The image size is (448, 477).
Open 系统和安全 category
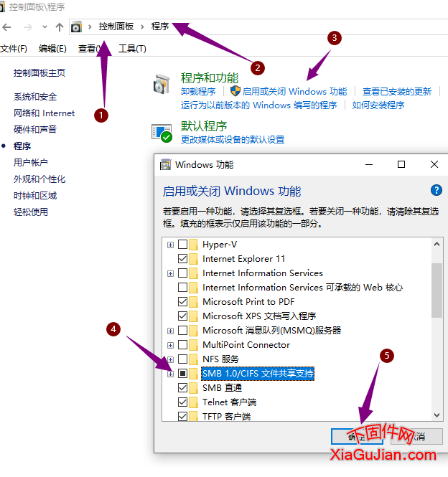point(35,97)
